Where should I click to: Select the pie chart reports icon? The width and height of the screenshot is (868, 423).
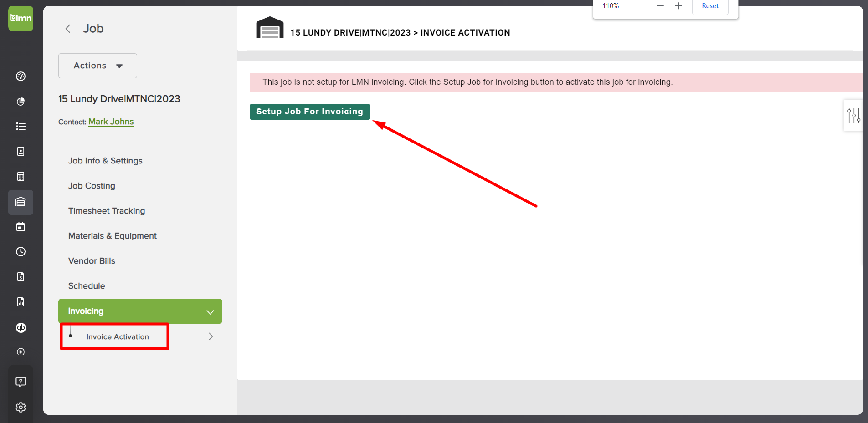(21, 102)
